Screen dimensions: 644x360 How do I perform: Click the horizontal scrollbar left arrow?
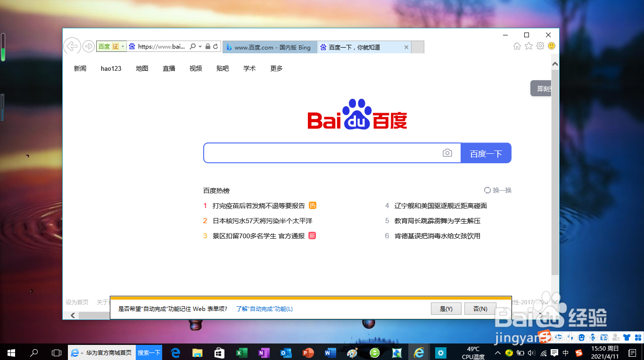tap(73, 315)
